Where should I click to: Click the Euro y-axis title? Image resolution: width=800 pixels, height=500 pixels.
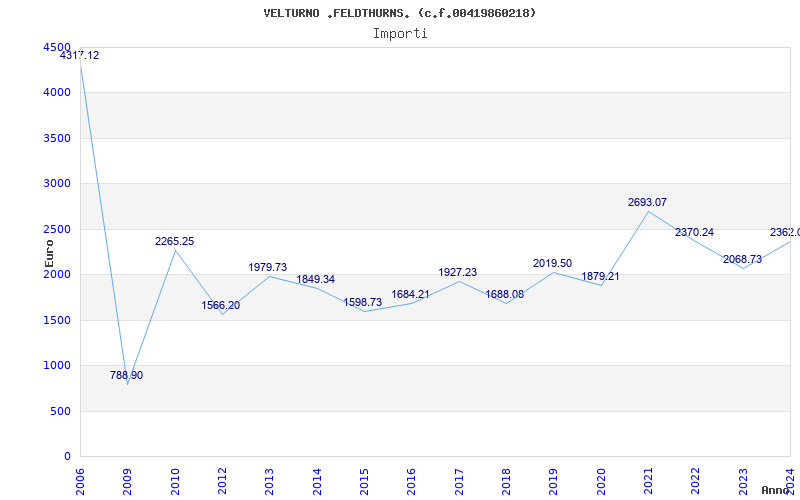[49, 254]
